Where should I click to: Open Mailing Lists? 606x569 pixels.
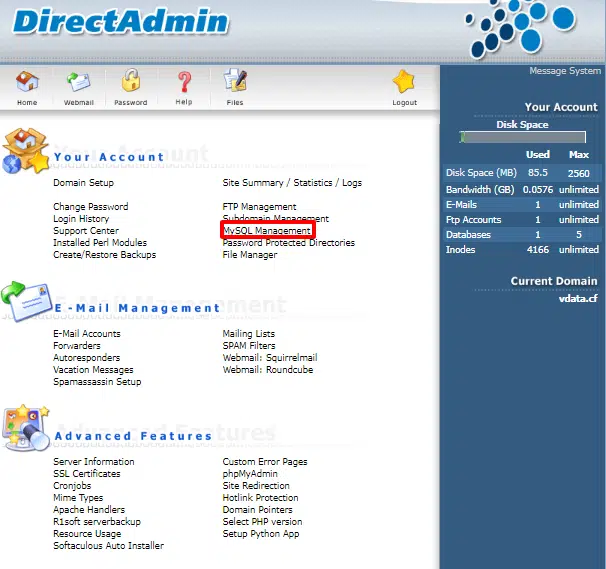click(249, 333)
